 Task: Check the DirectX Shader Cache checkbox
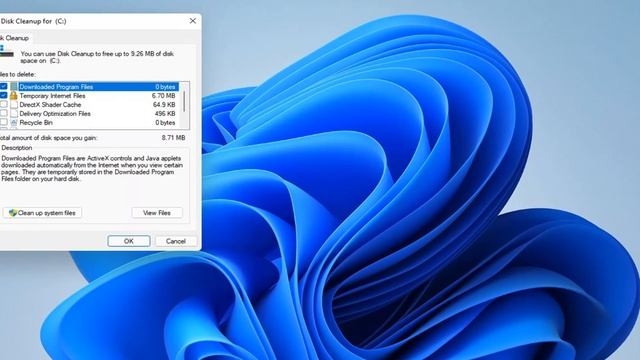4,104
